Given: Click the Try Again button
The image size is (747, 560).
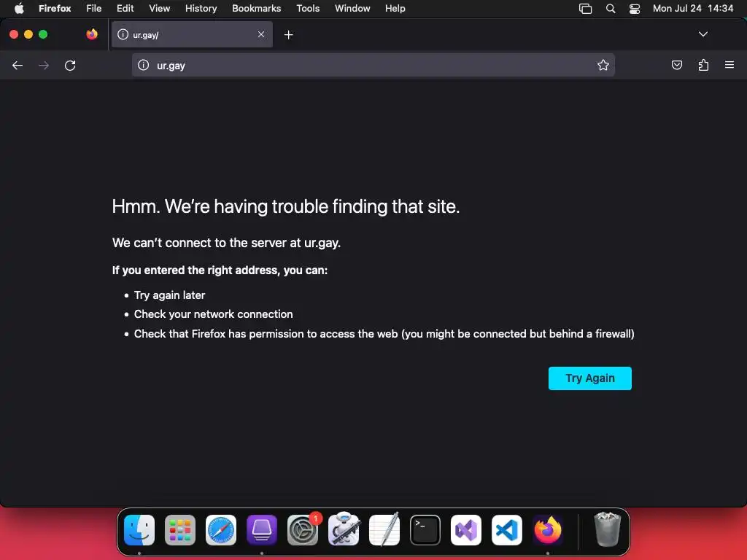Looking at the screenshot, I should pyautogui.click(x=589, y=378).
